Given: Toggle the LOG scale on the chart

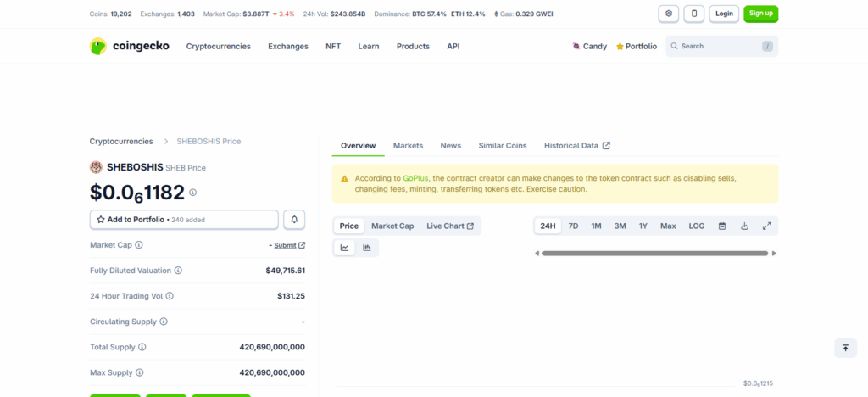Looking at the screenshot, I should [x=696, y=226].
